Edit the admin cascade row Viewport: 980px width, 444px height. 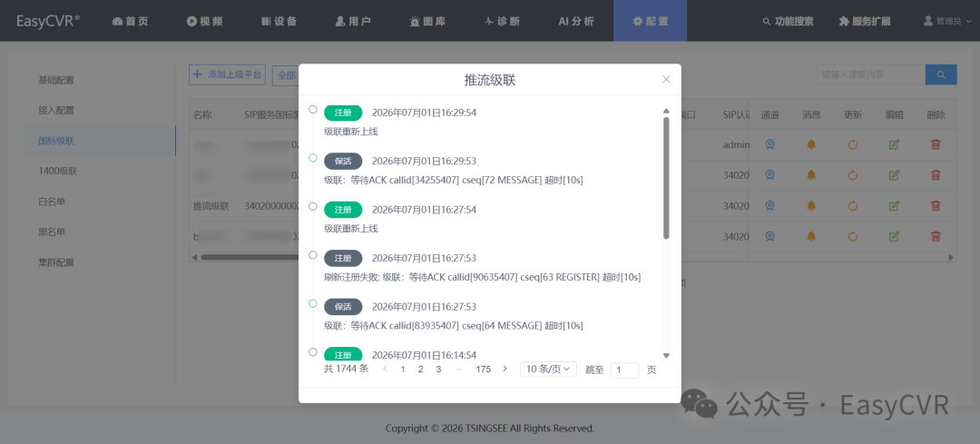[894, 144]
